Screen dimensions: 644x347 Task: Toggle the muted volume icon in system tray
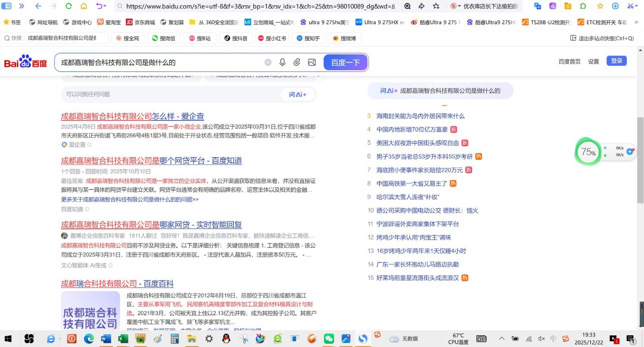(x=541, y=339)
